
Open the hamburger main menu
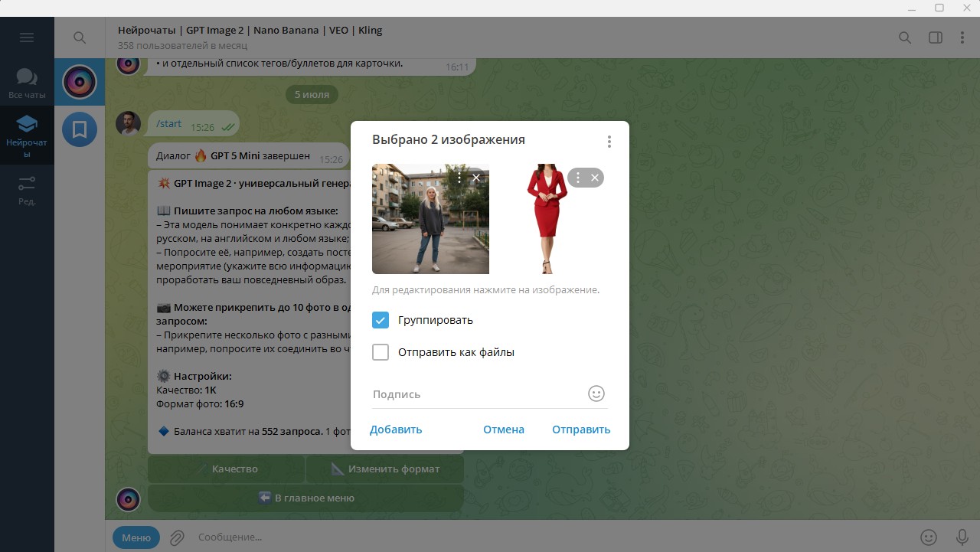27,38
